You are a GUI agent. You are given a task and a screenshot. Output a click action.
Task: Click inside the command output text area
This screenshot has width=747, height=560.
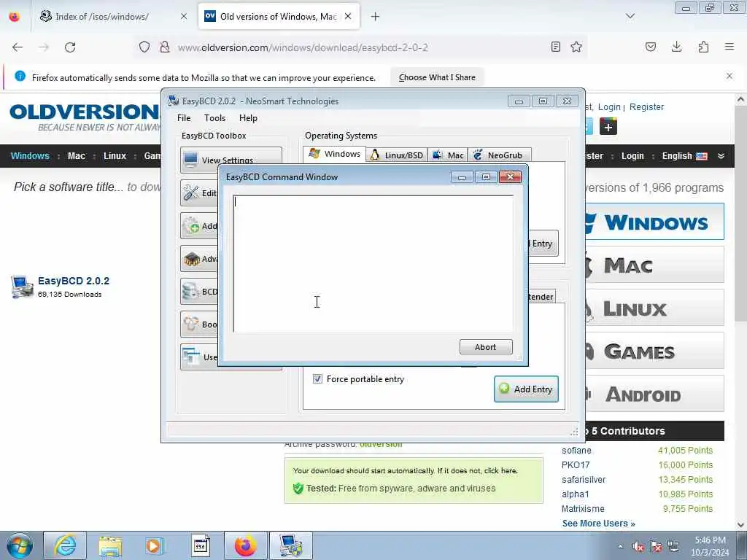click(x=373, y=263)
